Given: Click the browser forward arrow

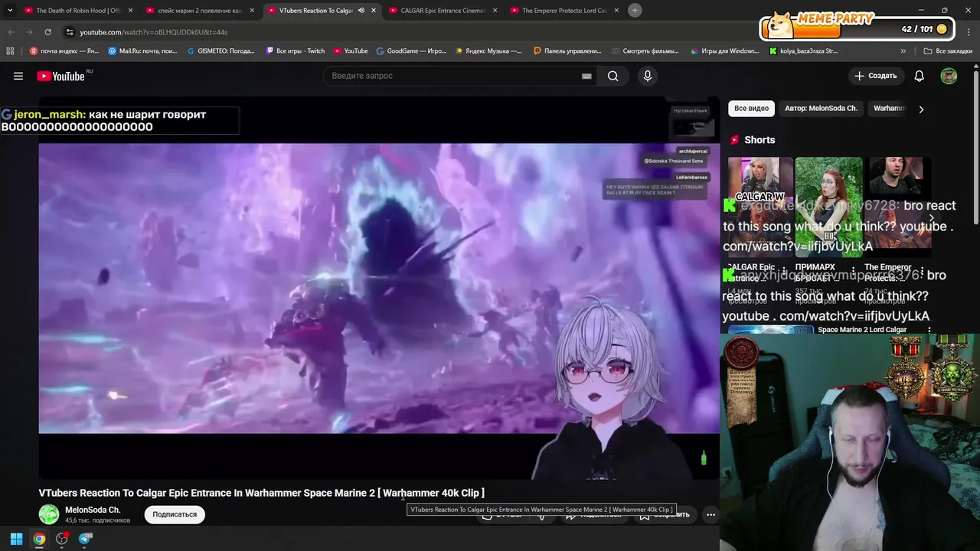Looking at the screenshot, I should (29, 32).
